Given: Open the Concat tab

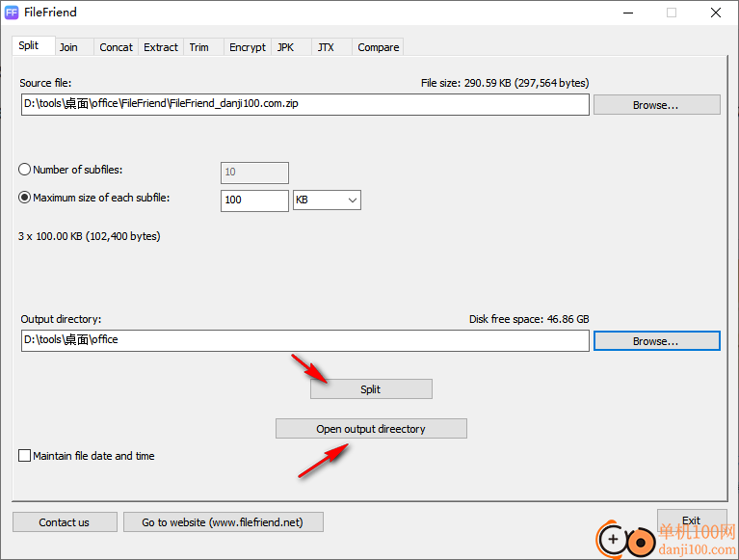Looking at the screenshot, I should pos(116,47).
